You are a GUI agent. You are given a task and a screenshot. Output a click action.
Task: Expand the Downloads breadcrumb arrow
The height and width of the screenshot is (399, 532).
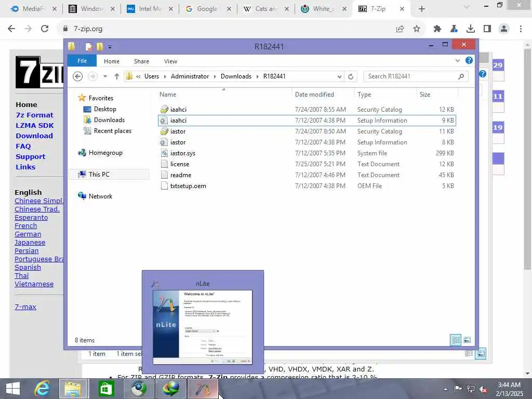(x=257, y=77)
